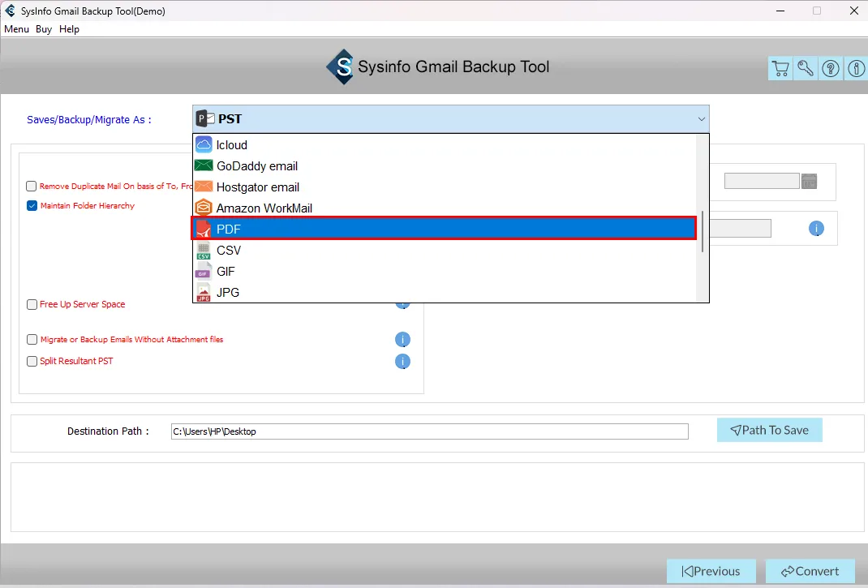Select Icloud cloud icon in list

click(204, 144)
